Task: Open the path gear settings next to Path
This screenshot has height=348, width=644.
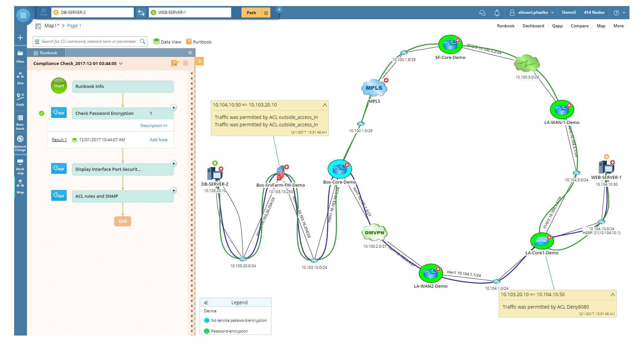Action: tap(266, 12)
